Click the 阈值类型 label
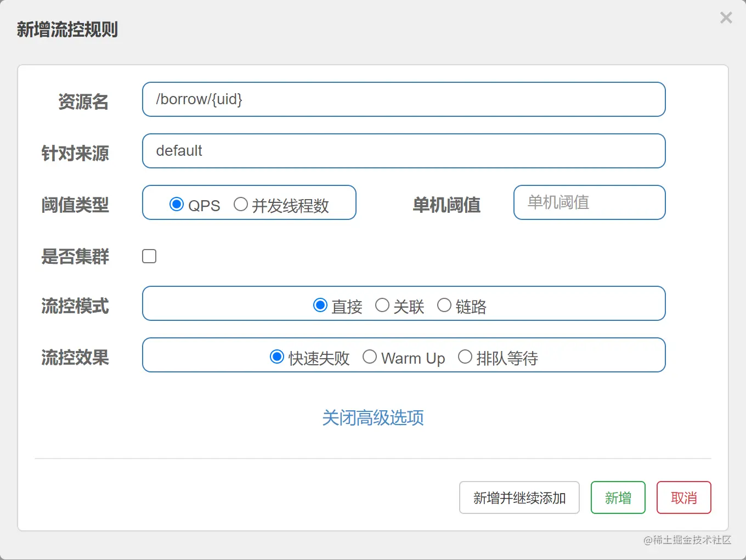The height and width of the screenshot is (560, 746). [x=75, y=205]
